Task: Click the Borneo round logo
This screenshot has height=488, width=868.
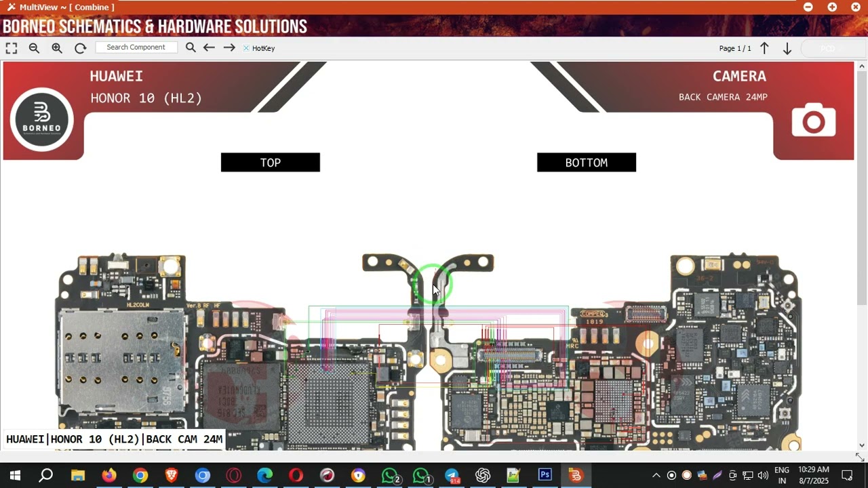Action: point(42,119)
